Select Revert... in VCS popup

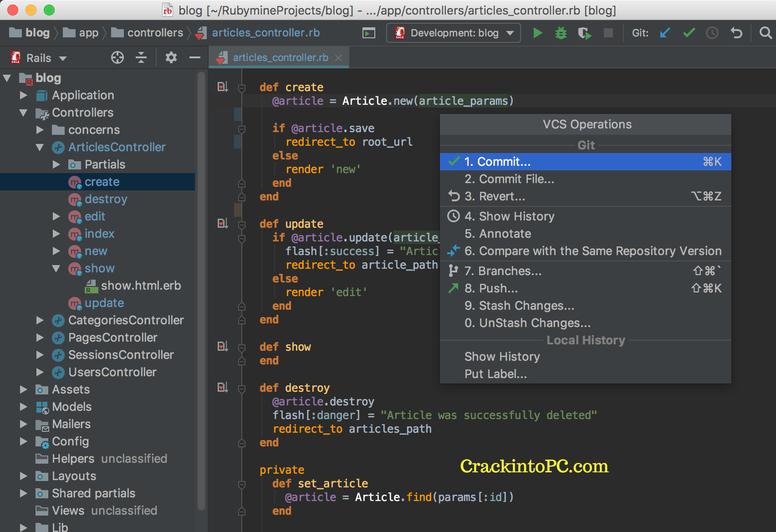coord(585,196)
